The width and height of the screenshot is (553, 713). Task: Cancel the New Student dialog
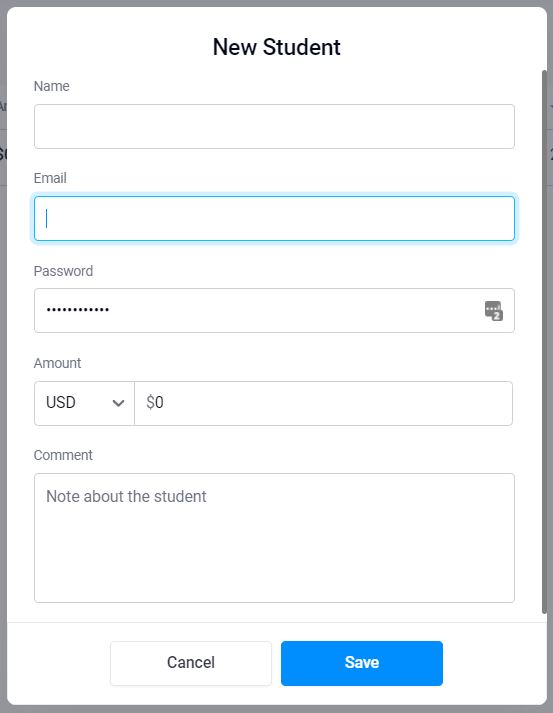click(x=191, y=663)
